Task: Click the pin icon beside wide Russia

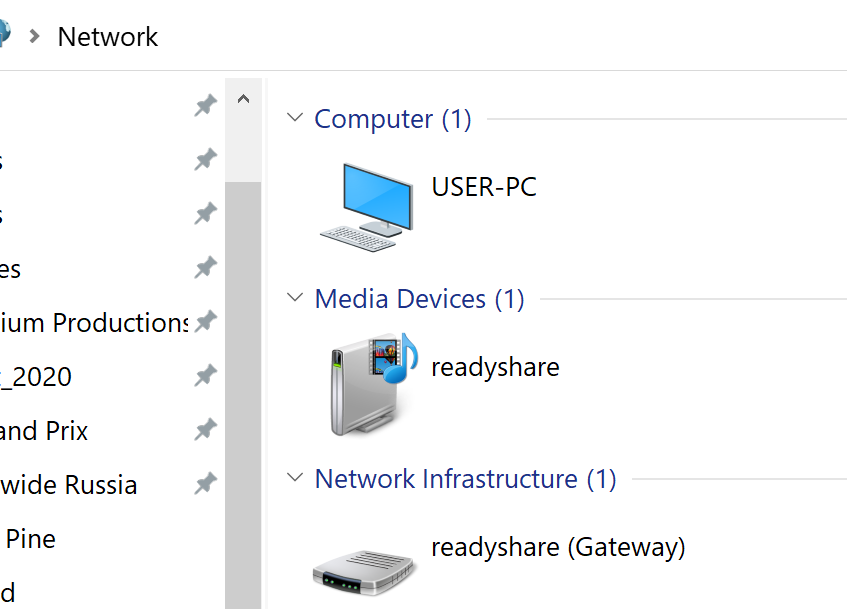Action: pyautogui.click(x=206, y=484)
